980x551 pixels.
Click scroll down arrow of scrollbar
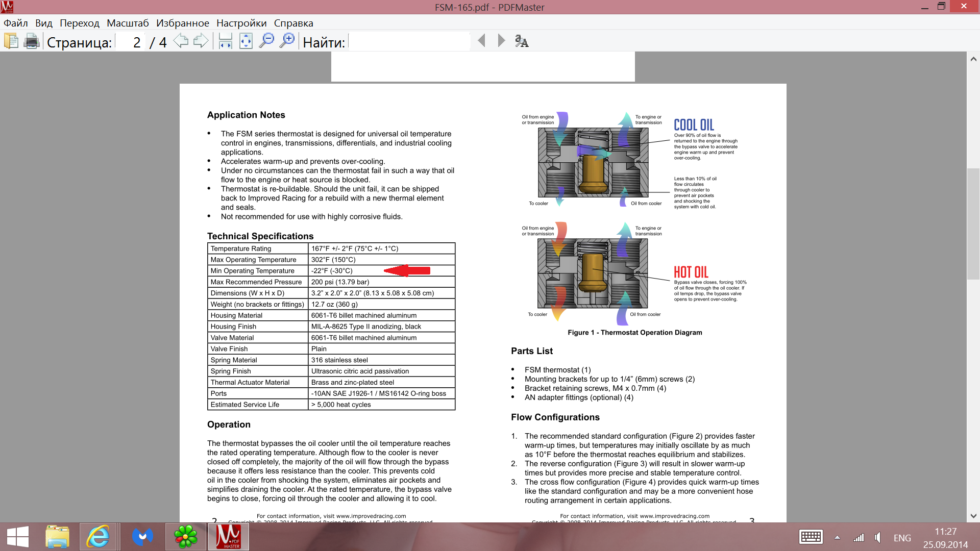click(973, 516)
